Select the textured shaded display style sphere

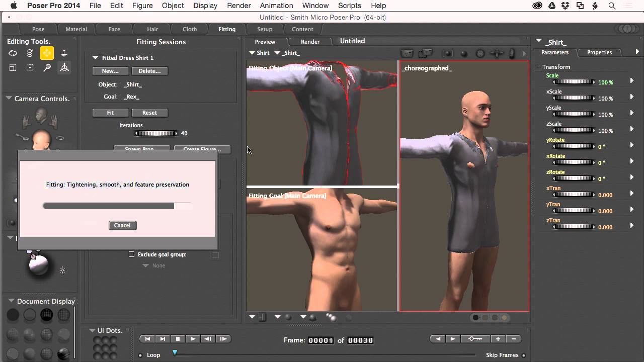point(63,353)
